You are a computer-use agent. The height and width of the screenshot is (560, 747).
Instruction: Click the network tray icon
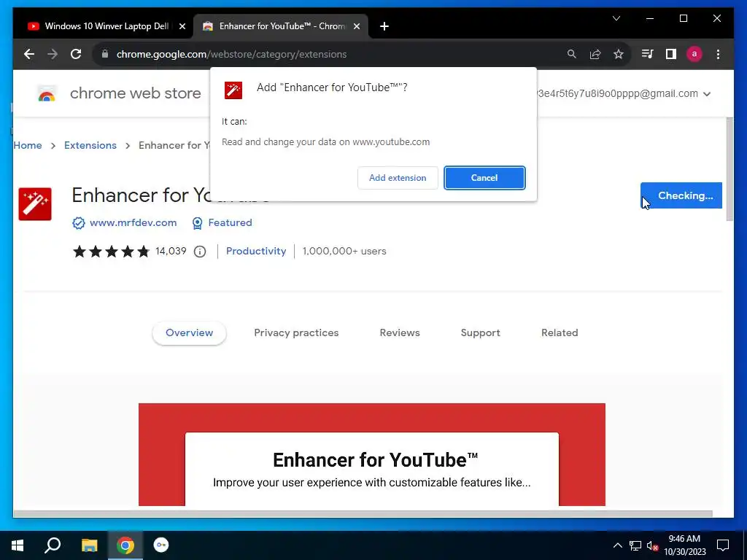(x=635, y=545)
